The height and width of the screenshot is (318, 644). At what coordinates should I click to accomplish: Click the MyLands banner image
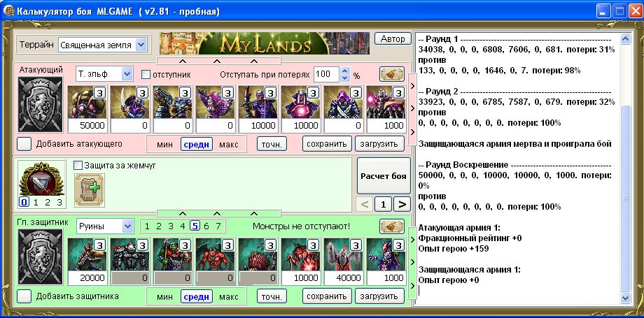point(265,43)
